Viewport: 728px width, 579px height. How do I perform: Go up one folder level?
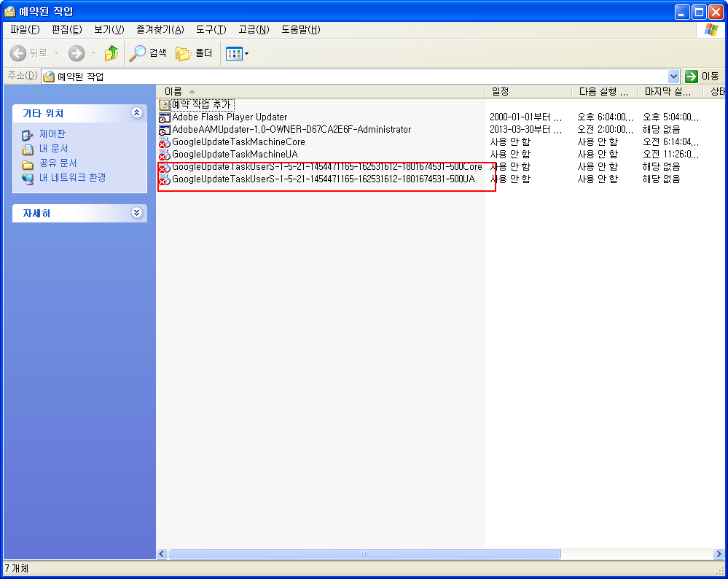(x=111, y=53)
